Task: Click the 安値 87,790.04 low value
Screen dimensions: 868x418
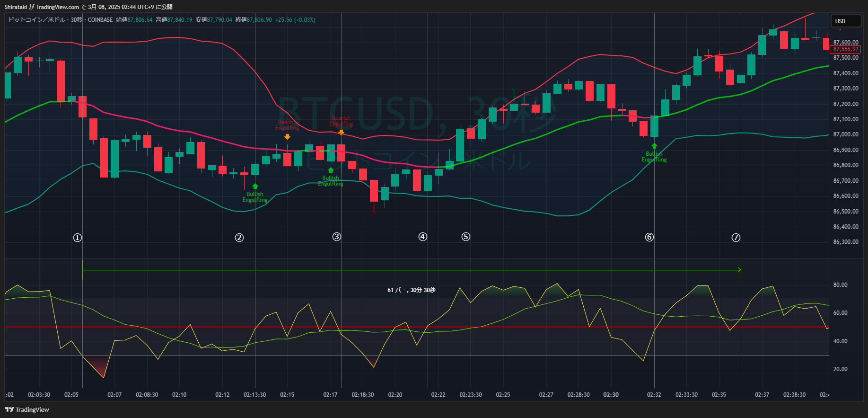Action: click(x=214, y=20)
